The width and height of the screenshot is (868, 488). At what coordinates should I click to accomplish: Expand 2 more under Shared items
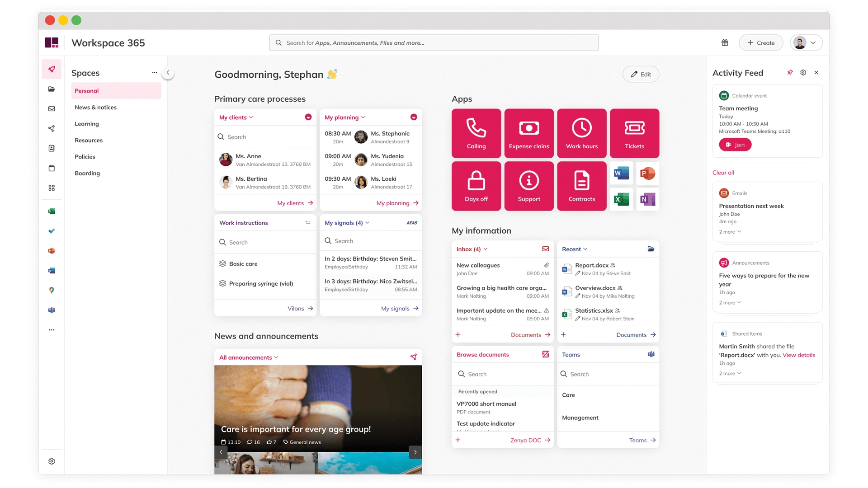point(730,374)
